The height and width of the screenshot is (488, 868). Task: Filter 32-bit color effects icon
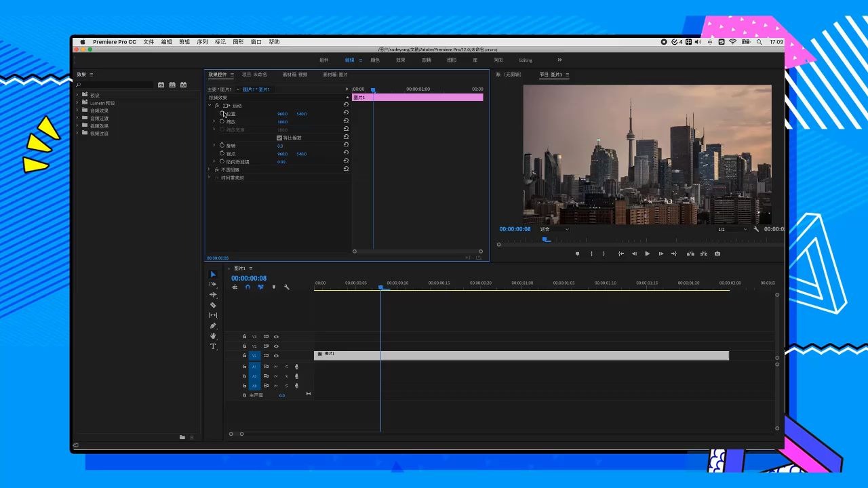pos(172,85)
